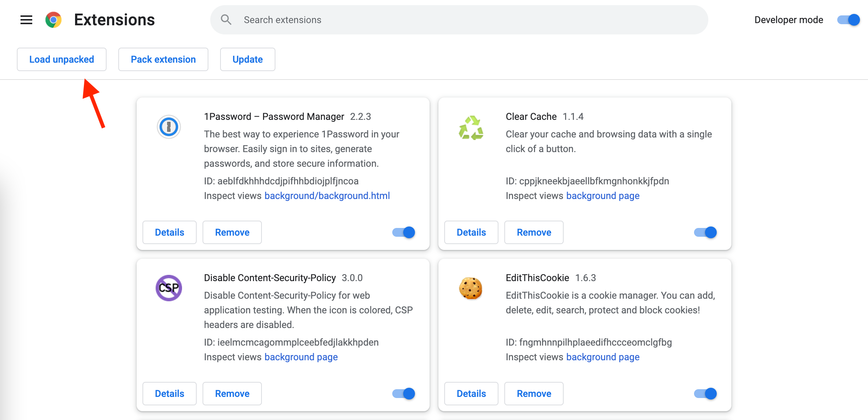Disable the 1Password extension toggle

[404, 232]
